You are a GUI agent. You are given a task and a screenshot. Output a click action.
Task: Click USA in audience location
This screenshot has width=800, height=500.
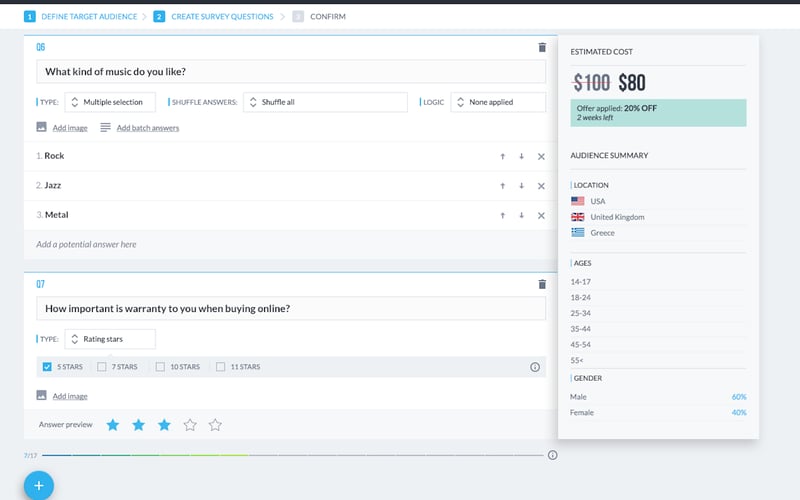pos(597,201)
